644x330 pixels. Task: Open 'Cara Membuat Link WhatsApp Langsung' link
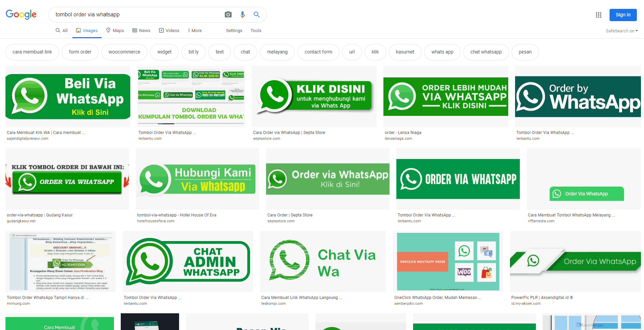[x=302, y=298]
